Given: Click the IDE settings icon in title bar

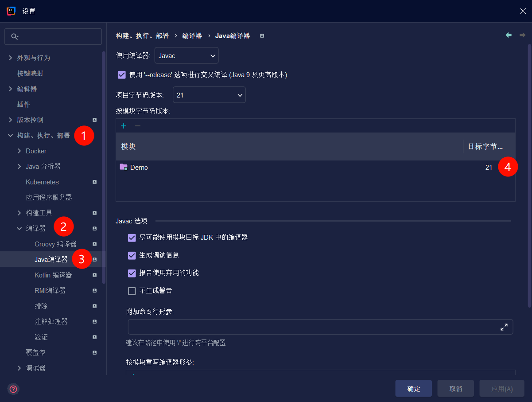Looking at the screenshot, I should (x=11, y=11).
